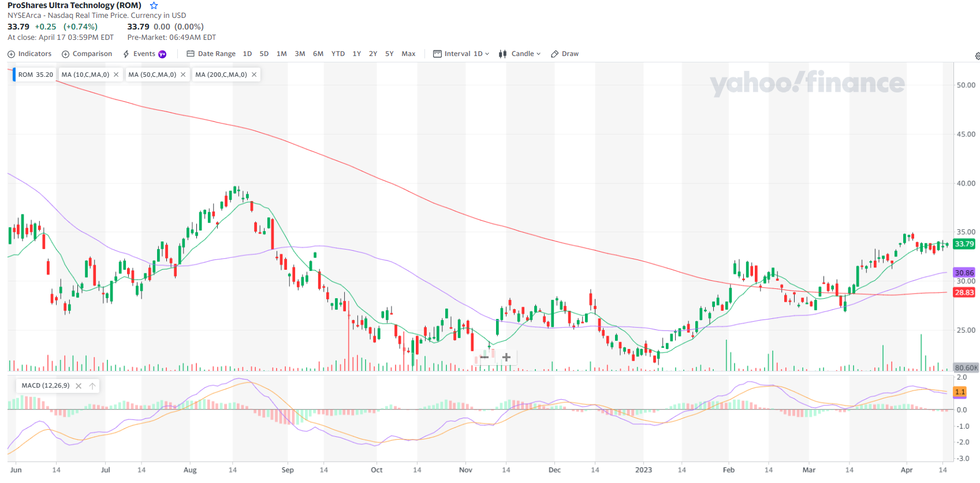This screenshot has width=980, height=483.
Task: Click the MA (200,C,MA,0) legend label
Action: (221, 75)
